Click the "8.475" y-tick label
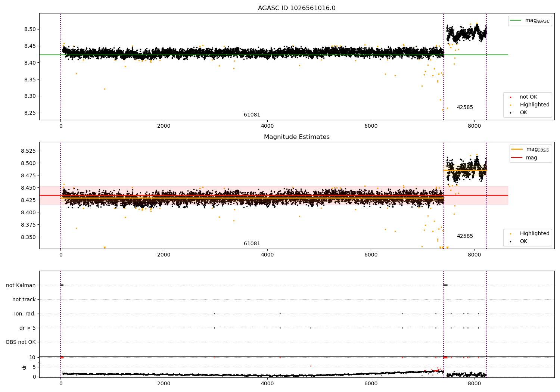 pos(28,176)
